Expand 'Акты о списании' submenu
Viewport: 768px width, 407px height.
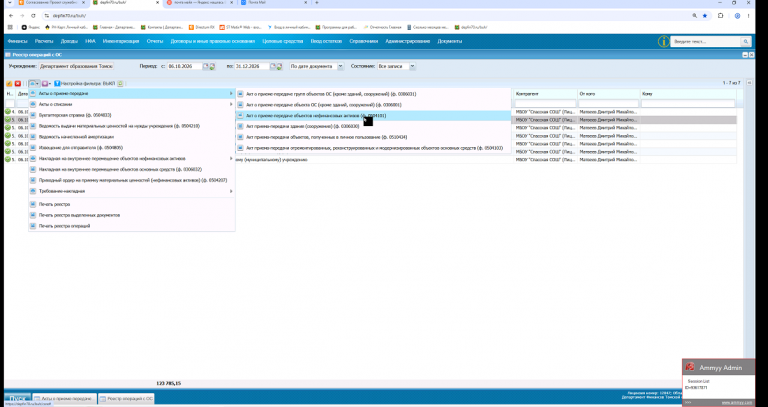(132, 104)
